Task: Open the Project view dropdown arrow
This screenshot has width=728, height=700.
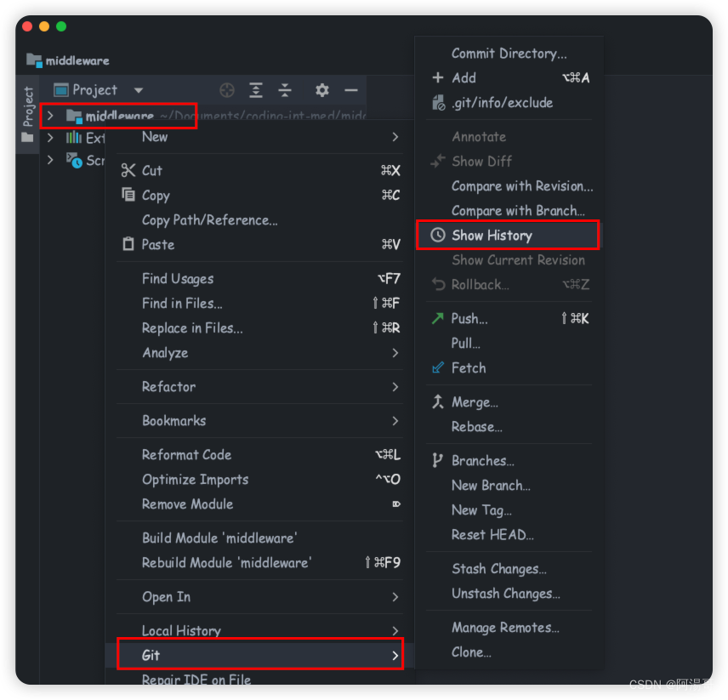Action: click(x=139, y=90)
